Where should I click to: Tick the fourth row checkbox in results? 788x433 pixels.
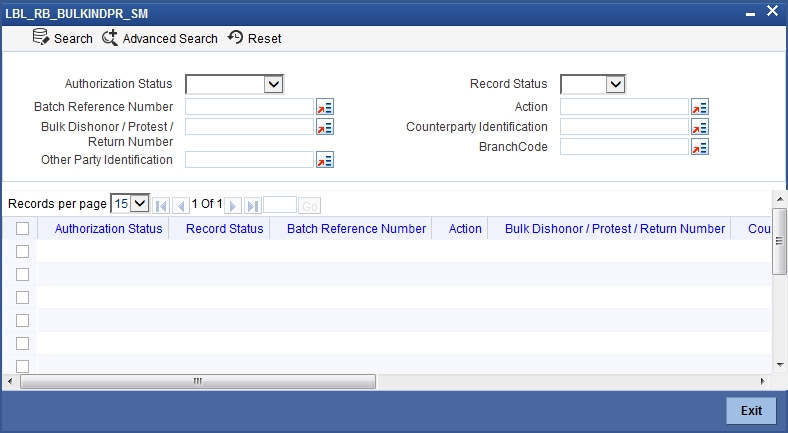(22, 320)
